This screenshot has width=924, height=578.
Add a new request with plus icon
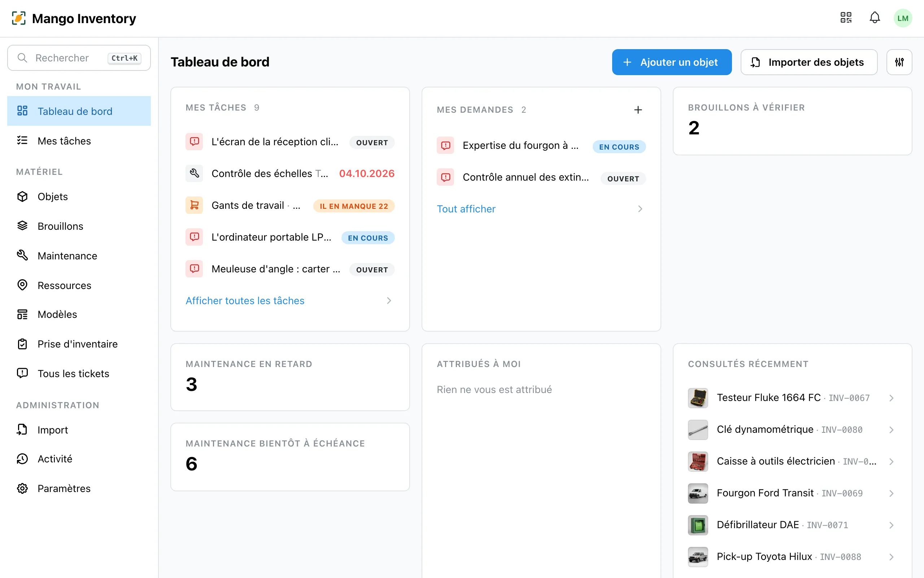[638, 110]
